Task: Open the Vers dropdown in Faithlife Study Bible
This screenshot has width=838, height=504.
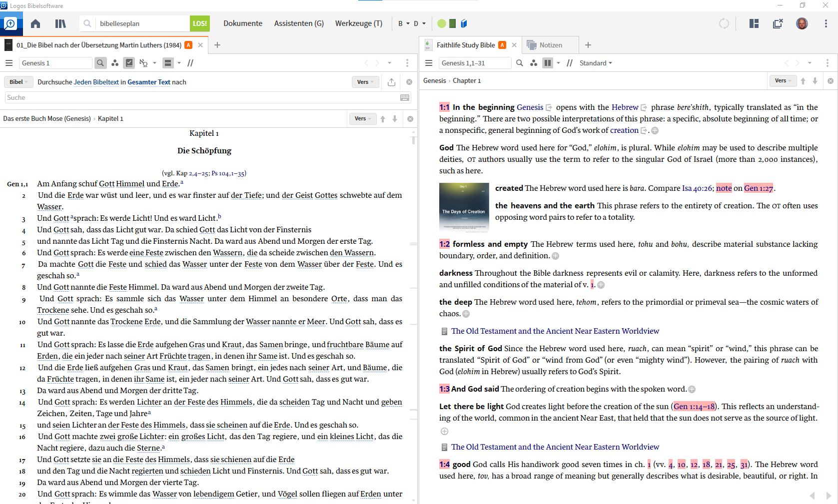Action: pos(783,81)
